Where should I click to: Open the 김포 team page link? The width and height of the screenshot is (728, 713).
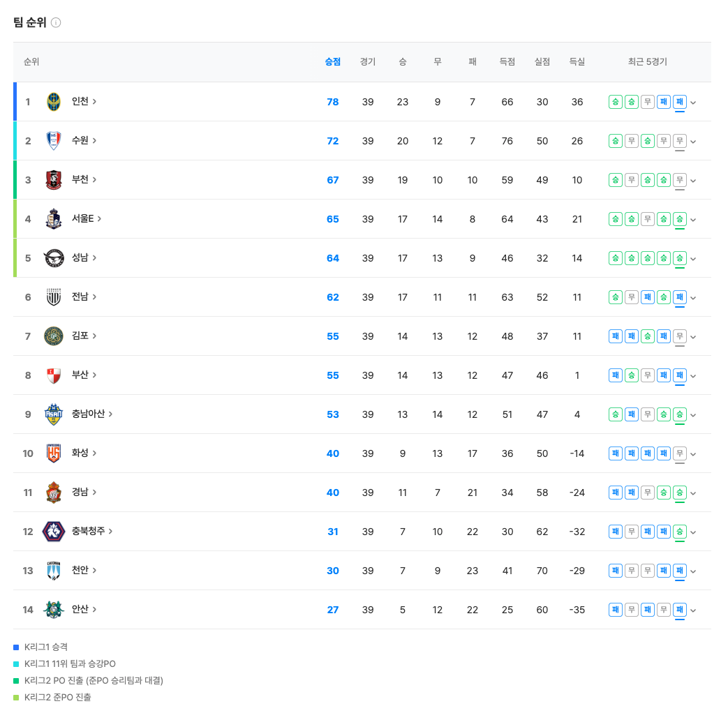[84, 336]
